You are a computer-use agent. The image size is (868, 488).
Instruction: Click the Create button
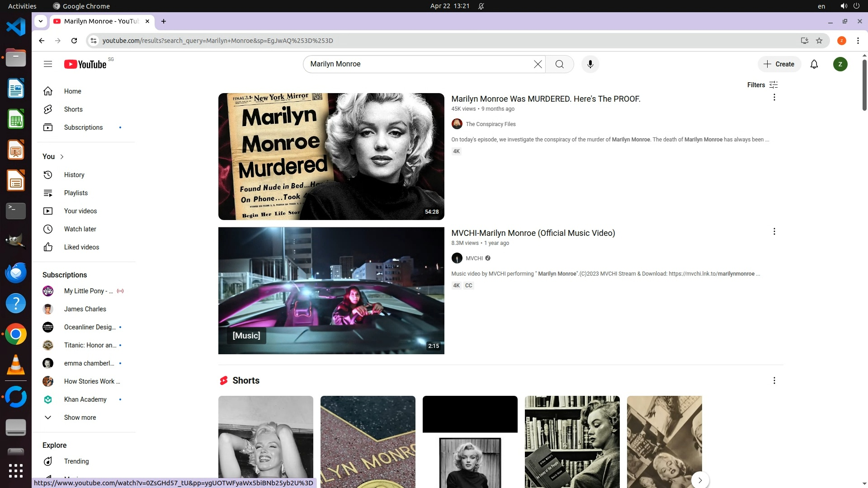[x=779, y=64]
